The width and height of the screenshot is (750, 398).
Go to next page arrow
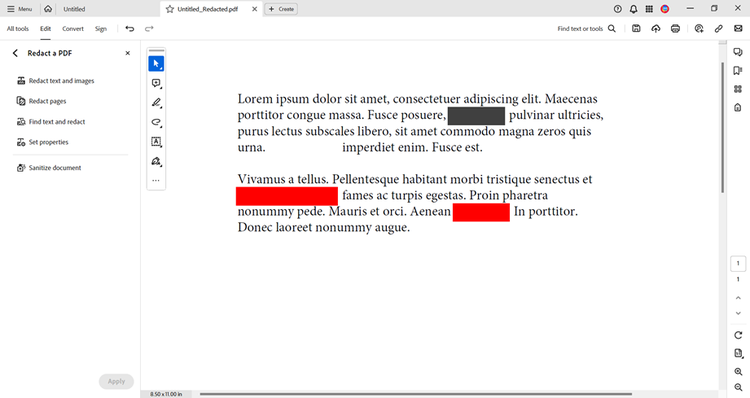coord(738,313)
